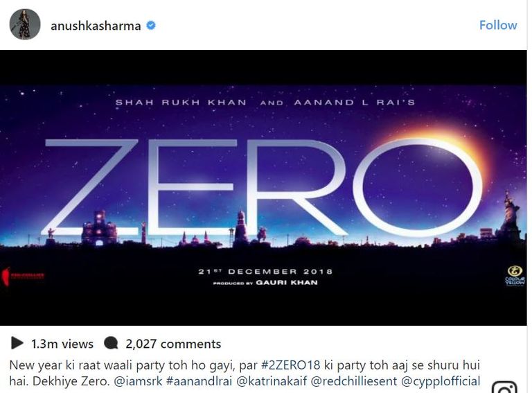Click the comment bubble icon
The width and height of the screenshot is (532, 393).
111,343
